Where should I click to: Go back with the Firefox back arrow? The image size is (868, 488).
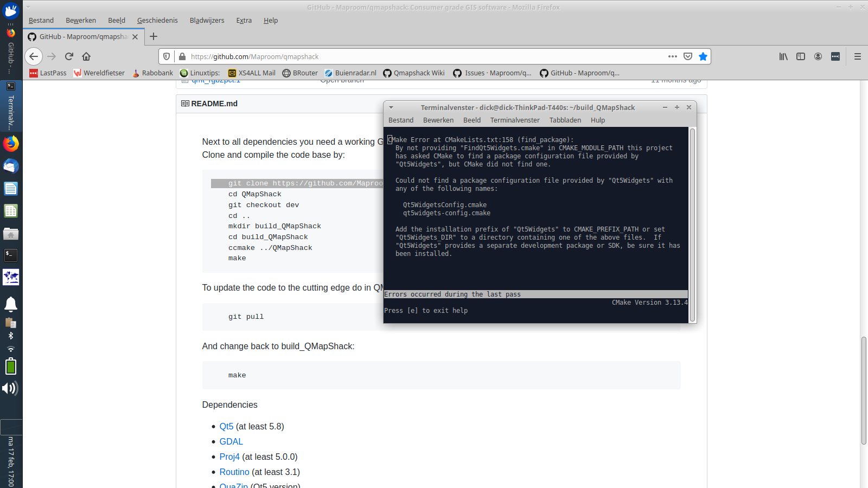(x=34, y=56)
